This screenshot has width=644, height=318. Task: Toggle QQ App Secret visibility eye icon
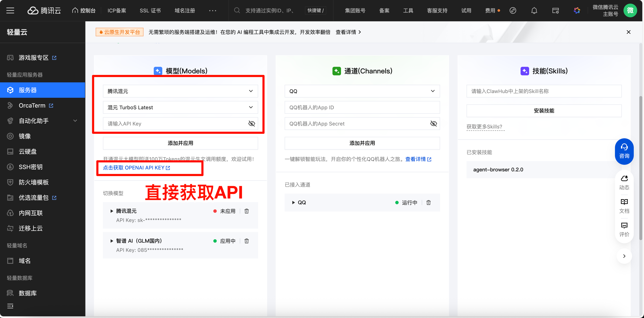[433, 124]
